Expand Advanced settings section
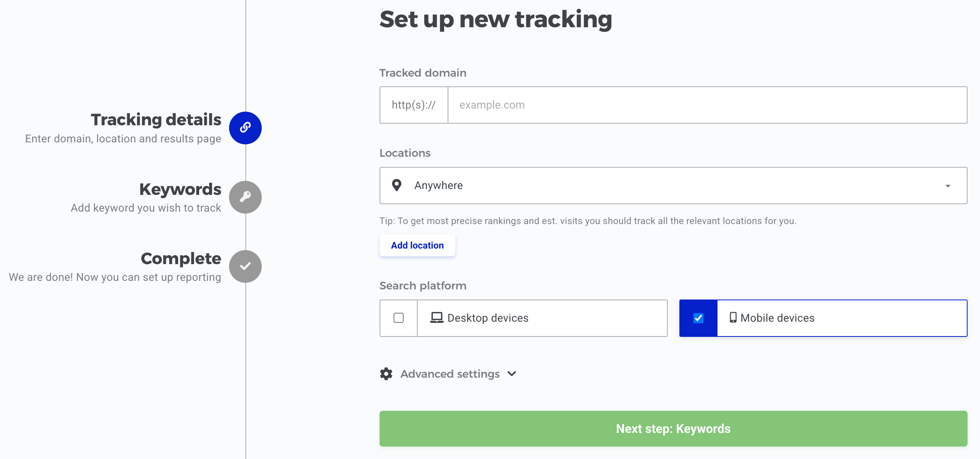This screenshot has height=459, width=980. 450,374
